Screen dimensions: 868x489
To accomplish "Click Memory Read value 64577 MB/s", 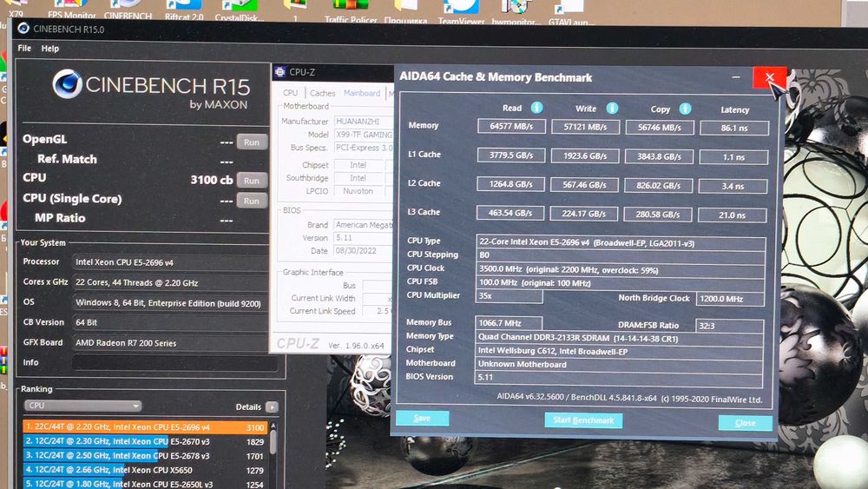I will pos(511,126).
